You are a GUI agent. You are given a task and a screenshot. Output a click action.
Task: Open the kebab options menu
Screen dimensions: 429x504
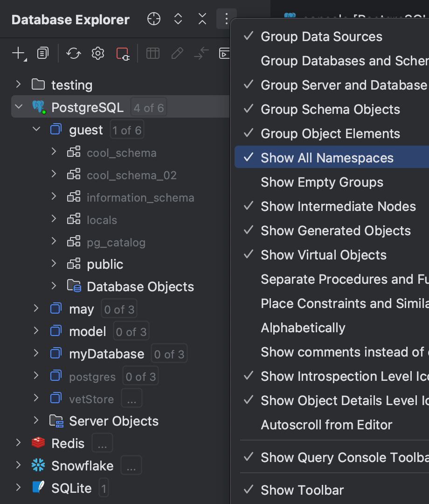226,19
